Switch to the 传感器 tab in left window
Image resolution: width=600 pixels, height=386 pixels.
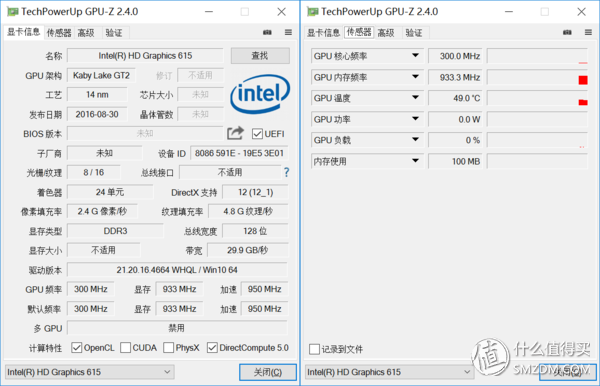tap(59, 33)
